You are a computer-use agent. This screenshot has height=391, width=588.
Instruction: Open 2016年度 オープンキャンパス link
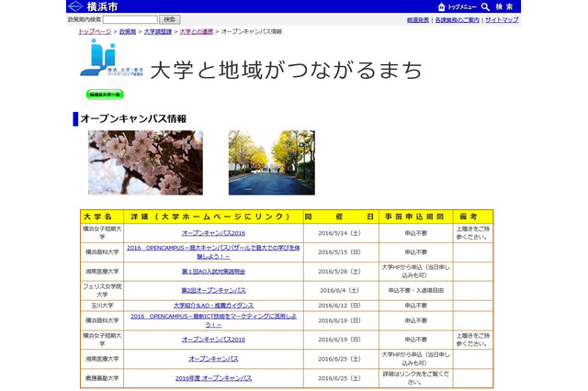(213, 378)
